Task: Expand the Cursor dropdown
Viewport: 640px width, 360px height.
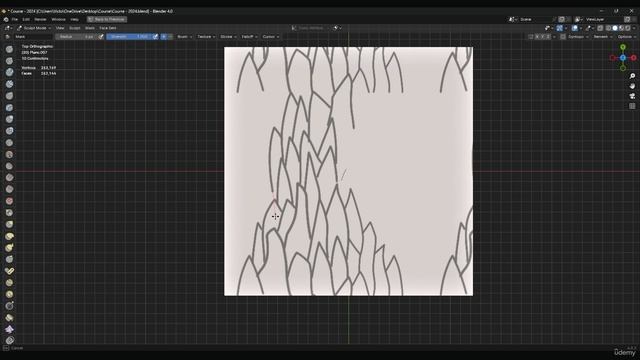Action: point(271,37)
